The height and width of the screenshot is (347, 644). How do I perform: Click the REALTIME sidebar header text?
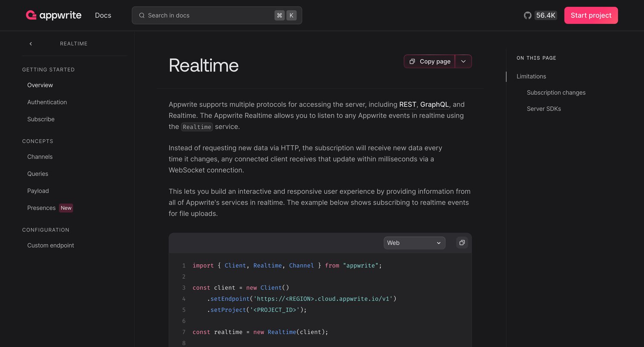point(74,43)
